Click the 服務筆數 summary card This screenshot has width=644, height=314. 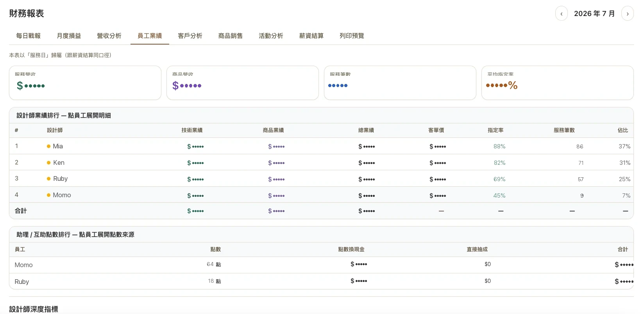pos(400,83)
